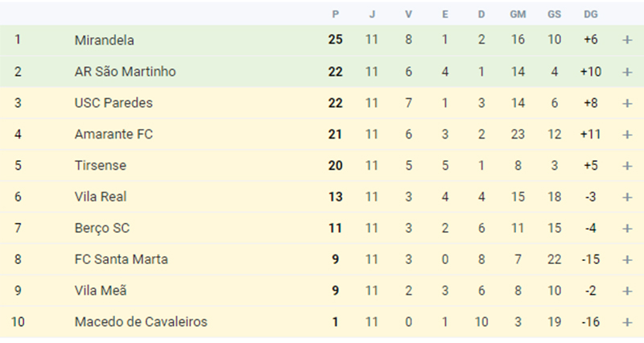Click plus icon for Amarante FC
Image resolution: width=644 pixels, height=343 pixels.
pos(627,134)
